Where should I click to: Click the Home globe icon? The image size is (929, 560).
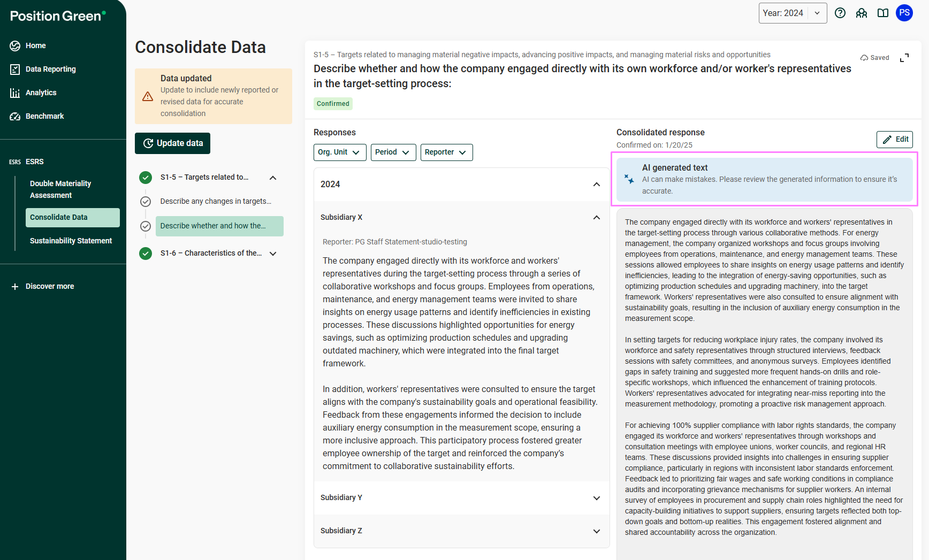tap(15, 46)
